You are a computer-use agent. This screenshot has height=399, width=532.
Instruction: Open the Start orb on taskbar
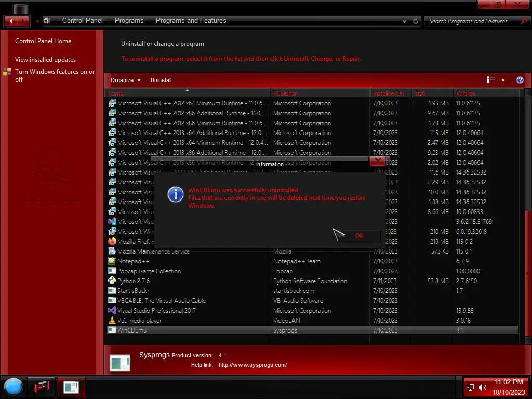pyautogui.click(x=13, y=387)
